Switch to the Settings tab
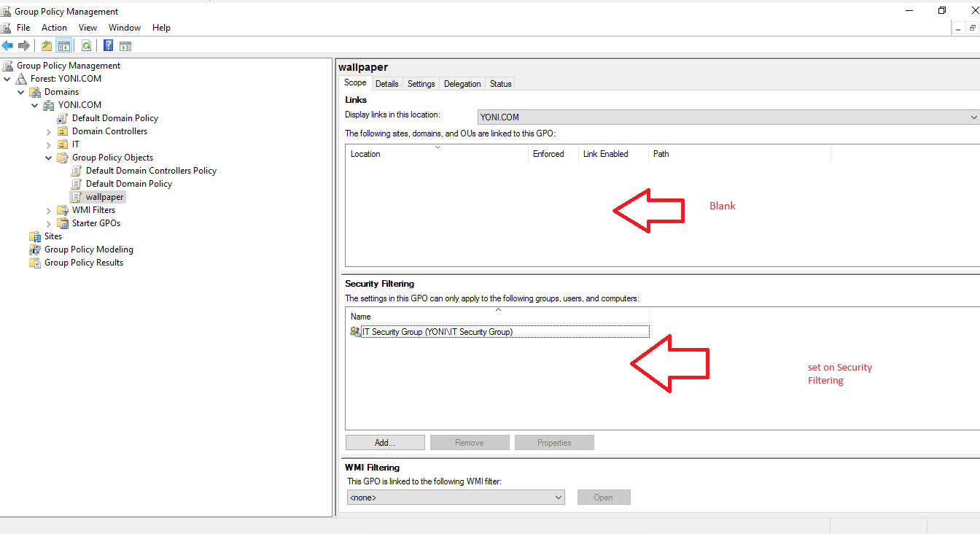 [x=421, y=84]
